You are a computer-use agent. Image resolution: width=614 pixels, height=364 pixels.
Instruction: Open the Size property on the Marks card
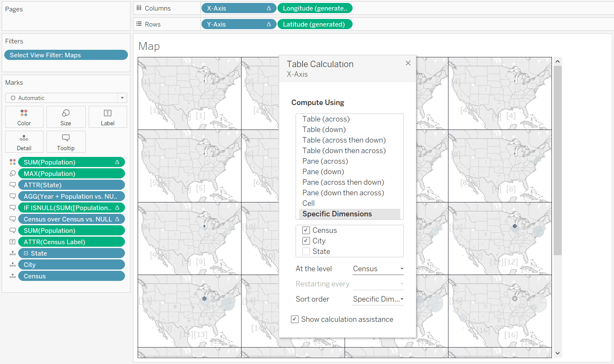[x=66, y=116]
